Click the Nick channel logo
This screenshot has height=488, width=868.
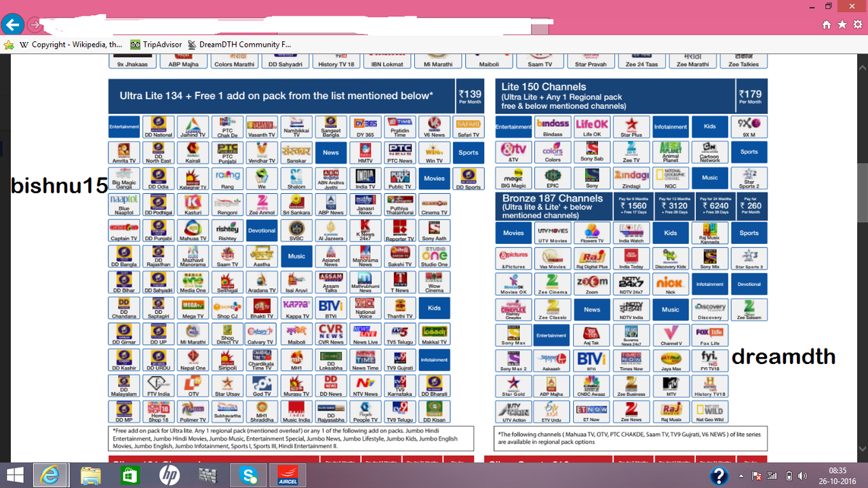click(671, 284)
